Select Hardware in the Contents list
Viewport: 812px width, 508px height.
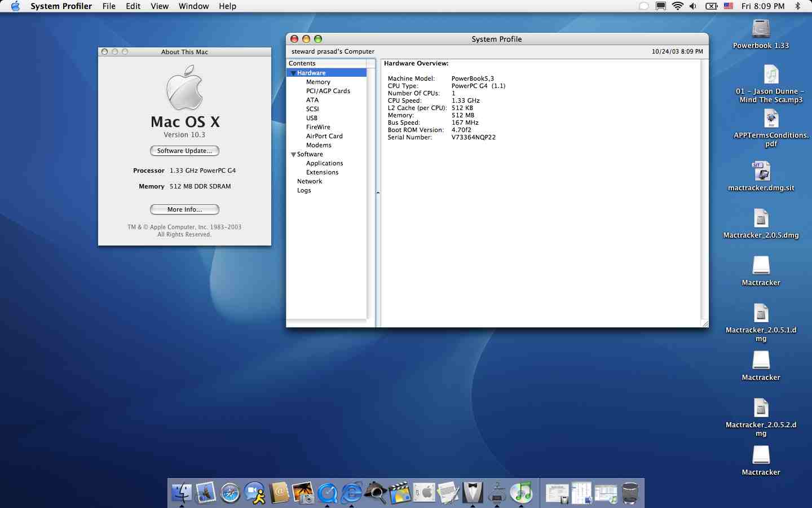326,73
